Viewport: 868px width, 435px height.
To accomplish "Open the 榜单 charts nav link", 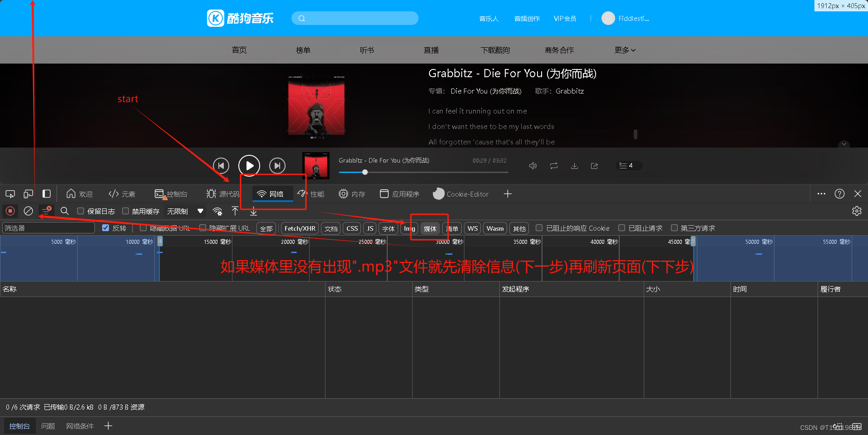I will coord(303,50).
